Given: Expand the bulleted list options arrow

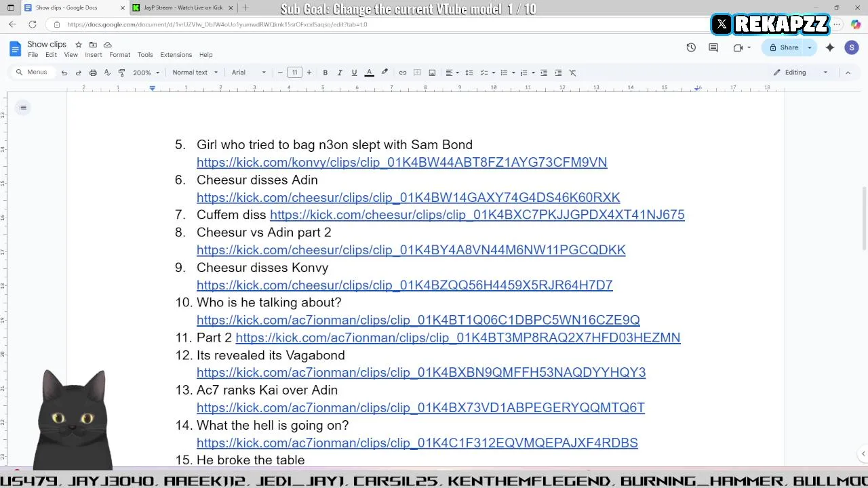Looking at the screenshot, I should [x=513, y=73].
